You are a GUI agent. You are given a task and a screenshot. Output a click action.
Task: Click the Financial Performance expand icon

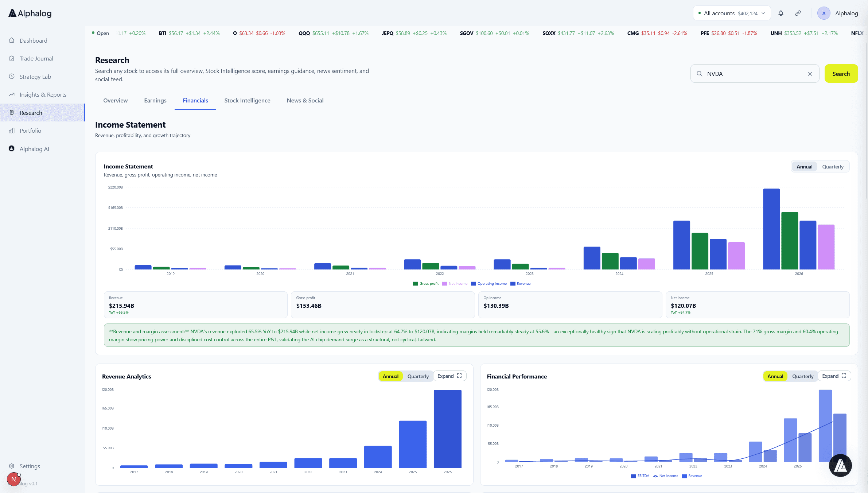tap(844, 376)
